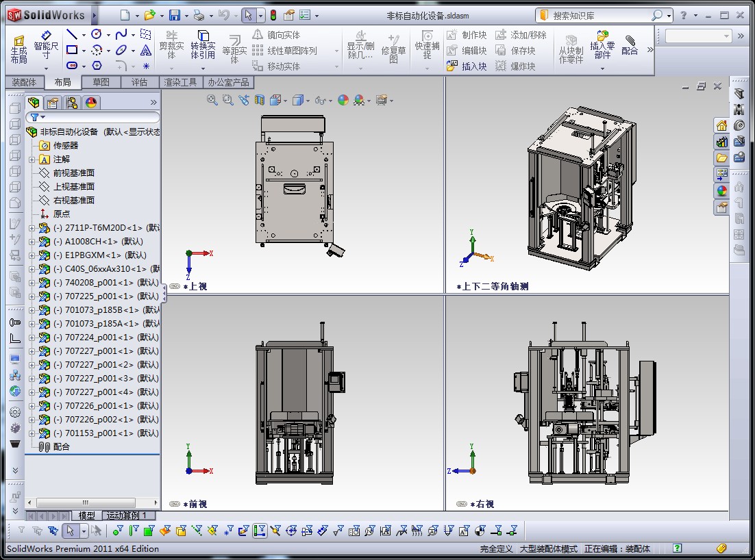Open the ConfigurationManager tab
Viewport: 755px width, 560px height.
72,103
